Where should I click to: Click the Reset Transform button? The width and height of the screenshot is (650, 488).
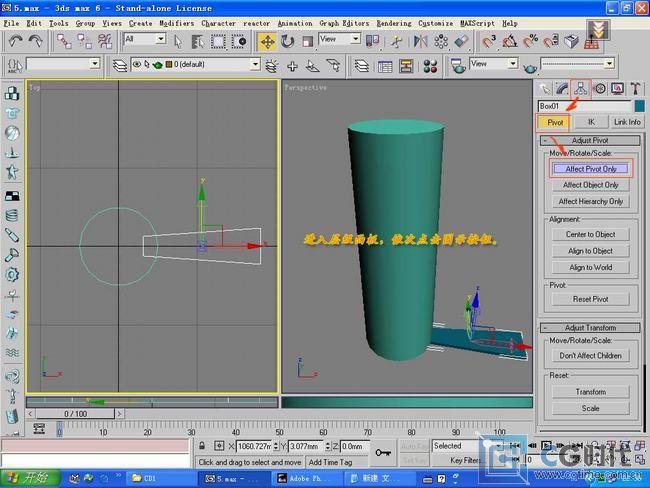click(591, 392)
